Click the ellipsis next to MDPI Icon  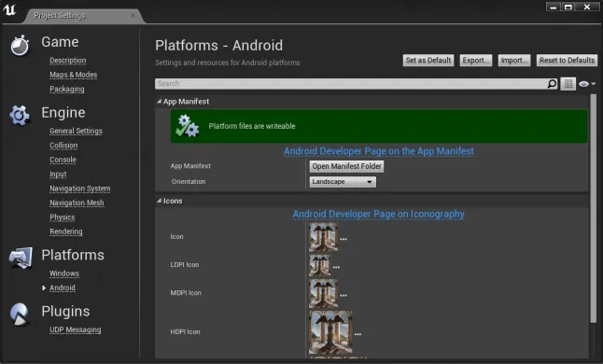point(344,296)
